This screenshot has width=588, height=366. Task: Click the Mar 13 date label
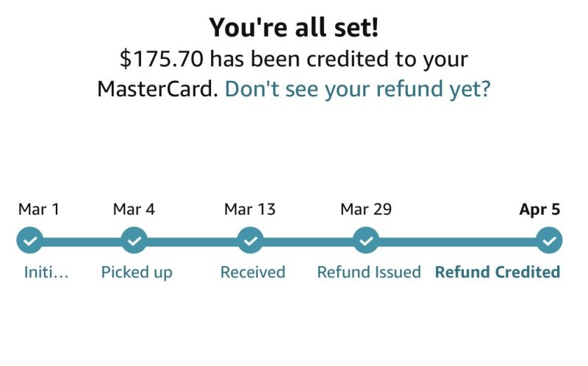coord(250,209)
